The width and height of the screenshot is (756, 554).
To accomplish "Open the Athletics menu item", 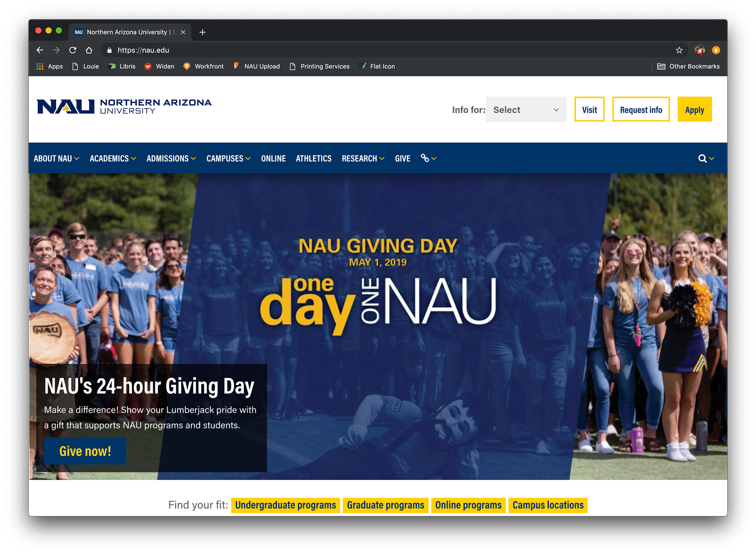I will (313, 159).
